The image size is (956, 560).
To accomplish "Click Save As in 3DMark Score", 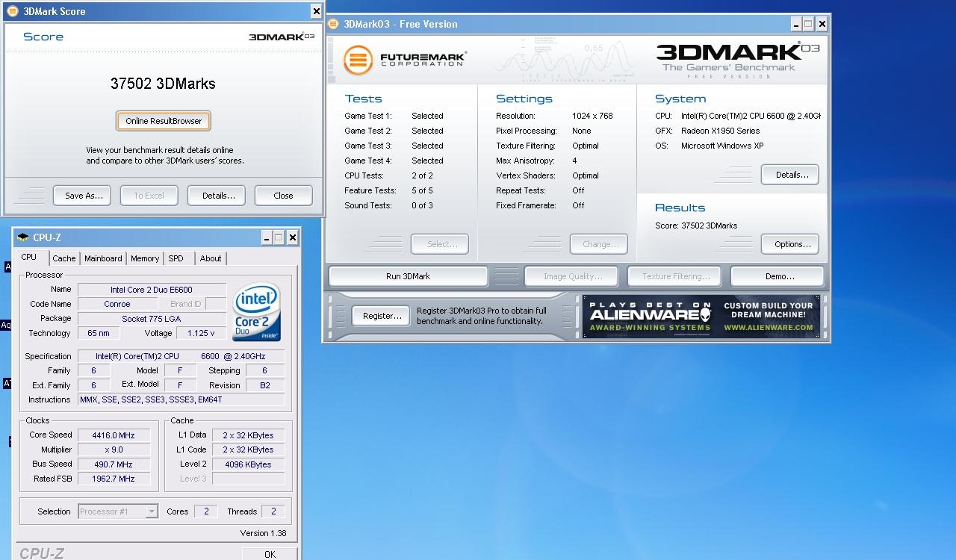I will click(82, 196).
